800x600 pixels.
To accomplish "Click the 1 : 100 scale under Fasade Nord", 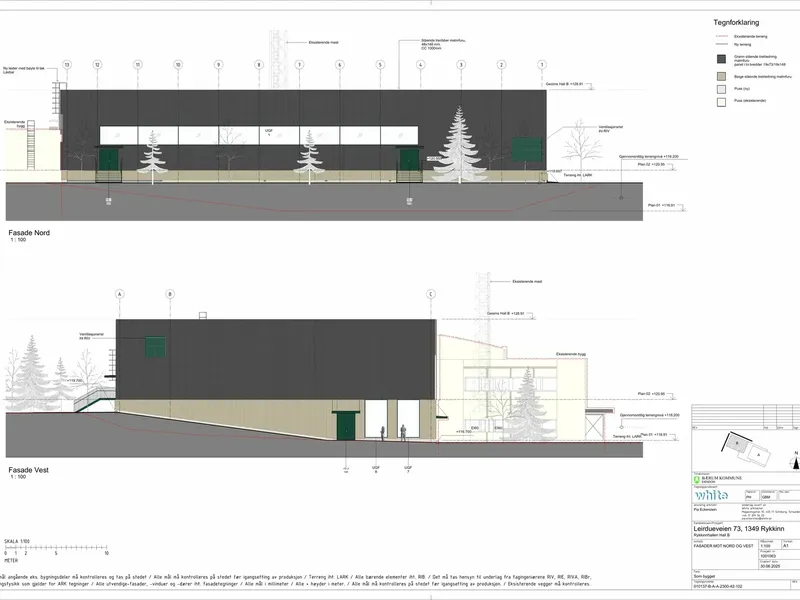I will [18, 240].
